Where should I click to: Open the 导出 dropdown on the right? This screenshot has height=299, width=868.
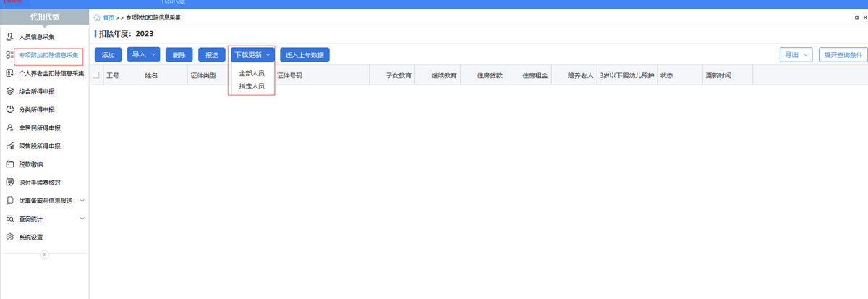[x=796, y=54]
